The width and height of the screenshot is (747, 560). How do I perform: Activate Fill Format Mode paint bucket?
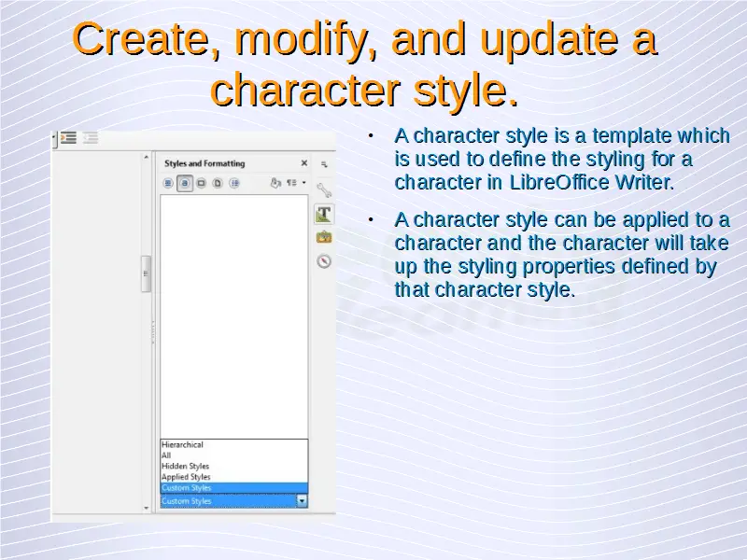click(x=275, y=183)
